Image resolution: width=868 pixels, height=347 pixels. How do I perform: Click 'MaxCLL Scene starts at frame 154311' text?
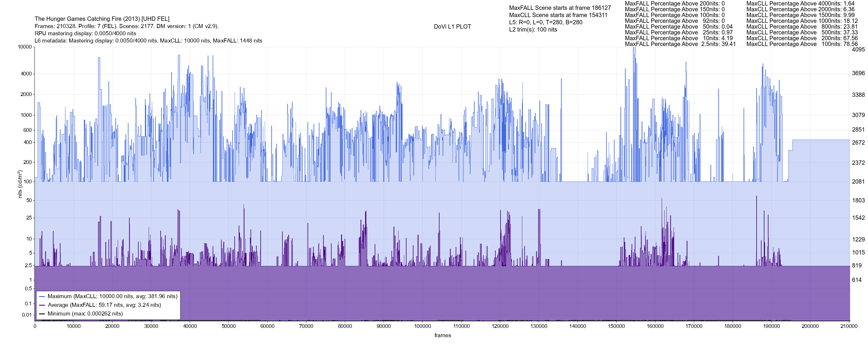tap(558, 15)
